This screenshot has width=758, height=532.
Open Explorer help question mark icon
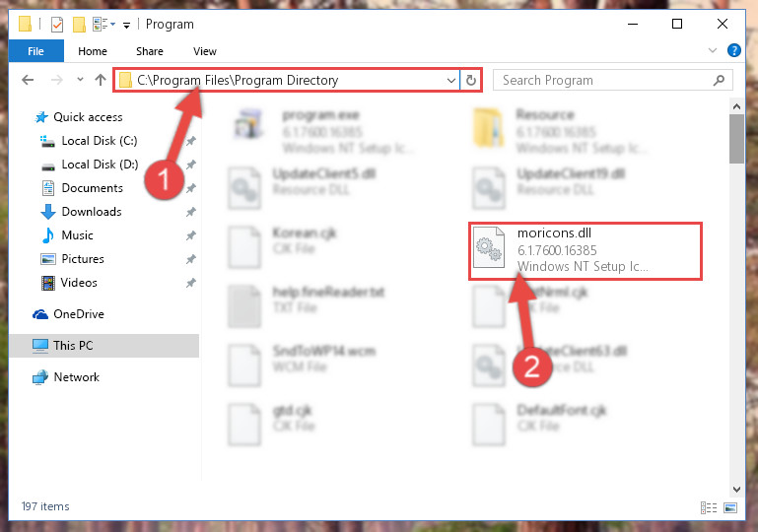733,50
